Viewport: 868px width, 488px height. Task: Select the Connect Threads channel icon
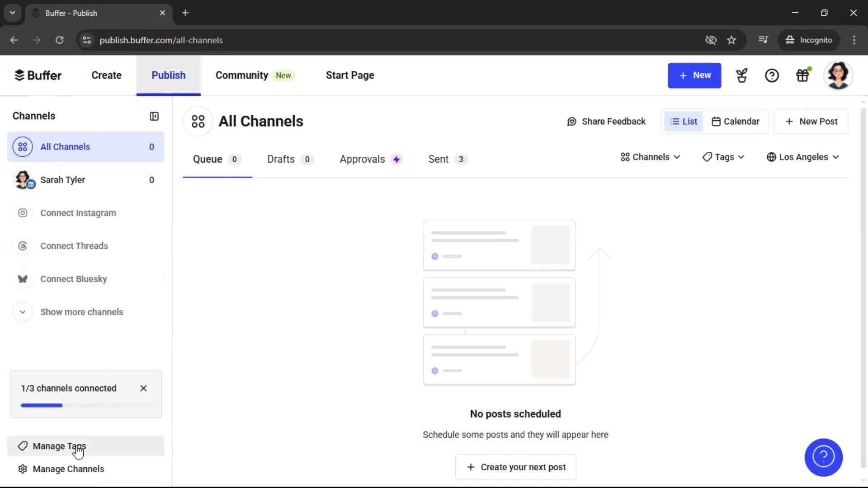click(x=23, y=246)
